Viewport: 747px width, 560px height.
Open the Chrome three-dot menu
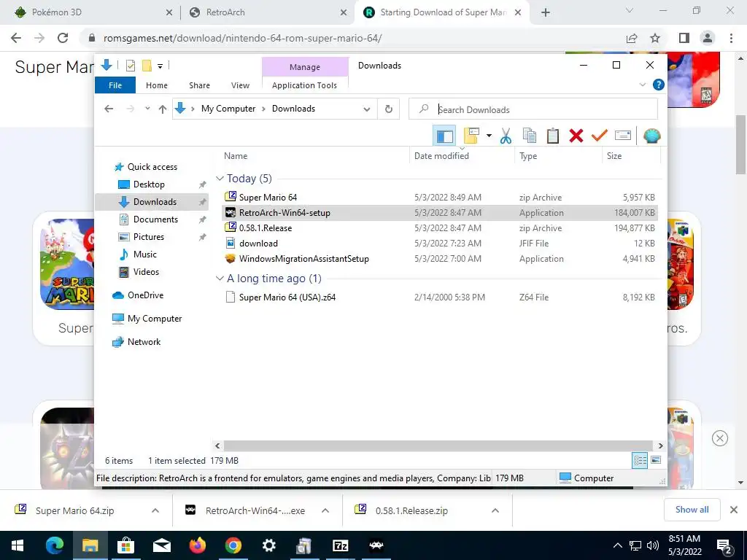tap(731, 38)
